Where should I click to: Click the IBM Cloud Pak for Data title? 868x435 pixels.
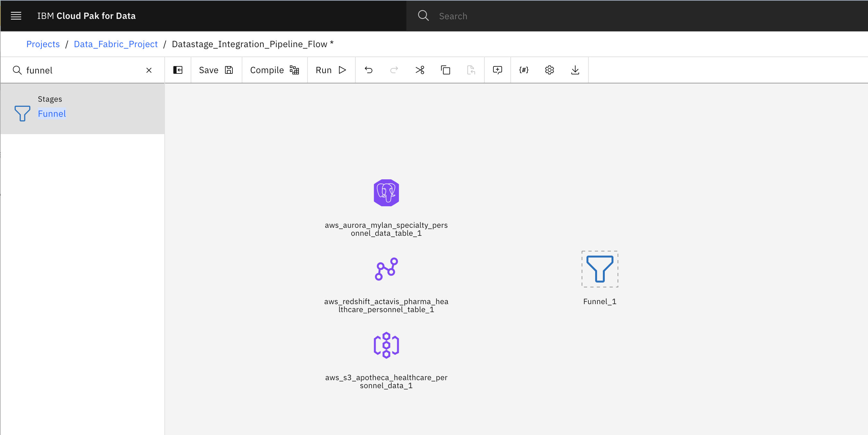(86, 16)
